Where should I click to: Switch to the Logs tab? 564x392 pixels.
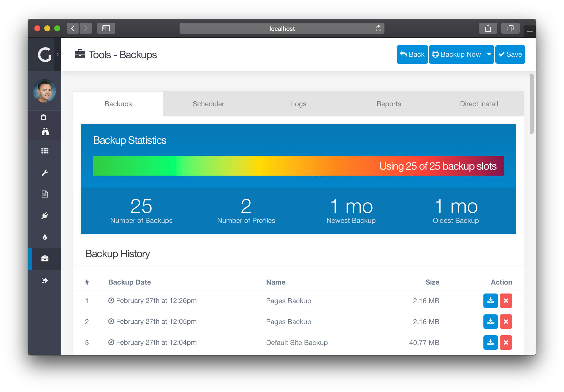coord(298,104)
